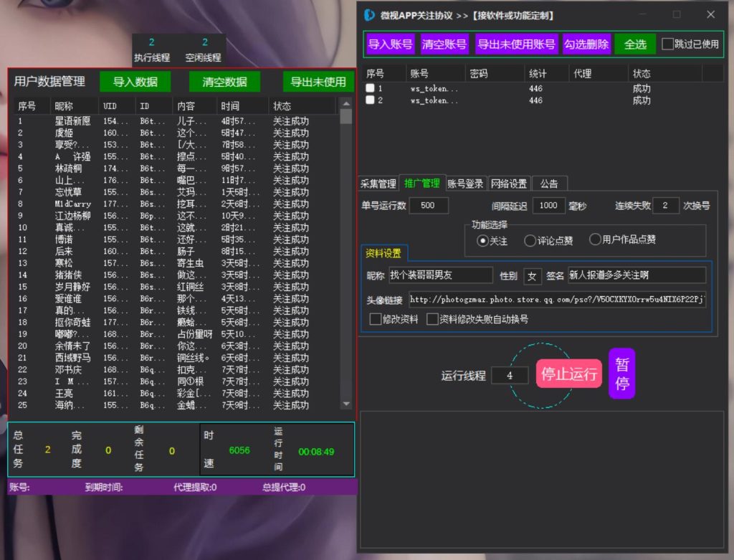
Task: Select user row 邓书庆
Action: pos(176,369)
